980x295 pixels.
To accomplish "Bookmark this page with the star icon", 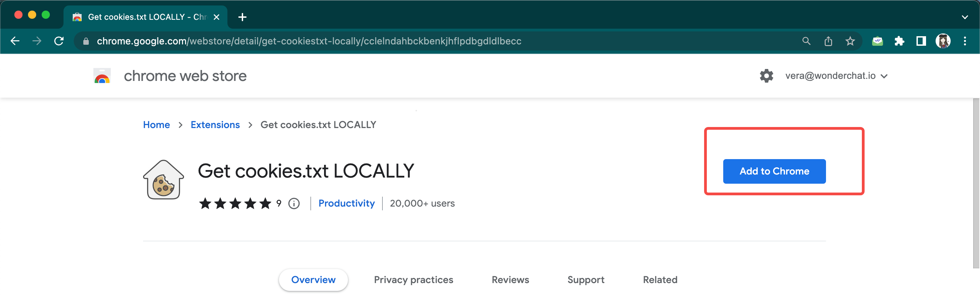I will tap(850, 41).
